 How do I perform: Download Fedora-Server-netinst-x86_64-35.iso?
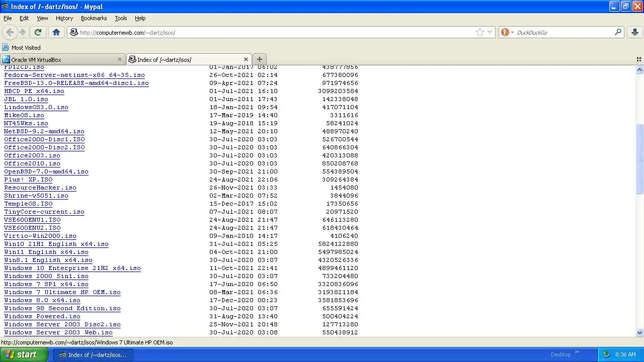[x=74, y=75]
